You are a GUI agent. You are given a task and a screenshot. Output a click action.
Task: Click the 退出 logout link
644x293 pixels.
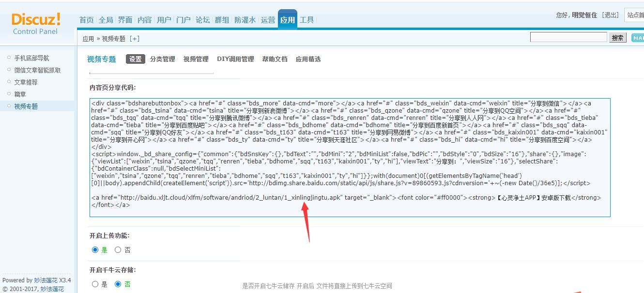[611, 15]
